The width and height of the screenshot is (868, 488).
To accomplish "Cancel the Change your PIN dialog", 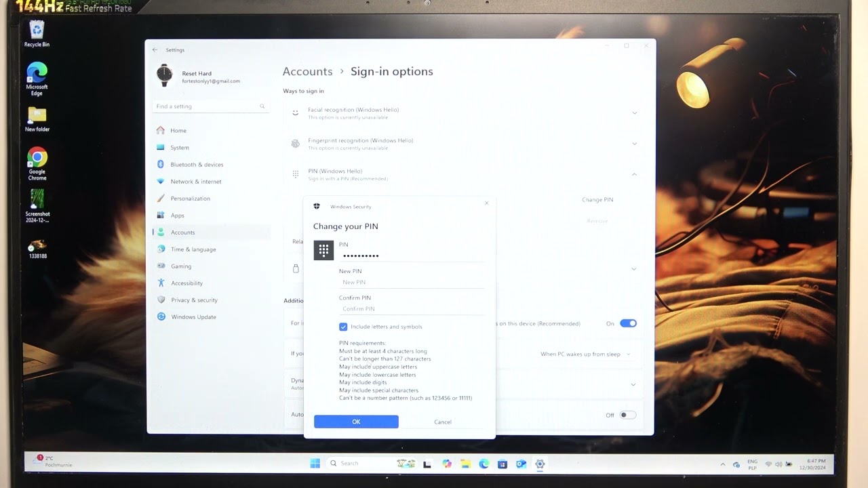I will pyautogui.click(x=443, y=422).
